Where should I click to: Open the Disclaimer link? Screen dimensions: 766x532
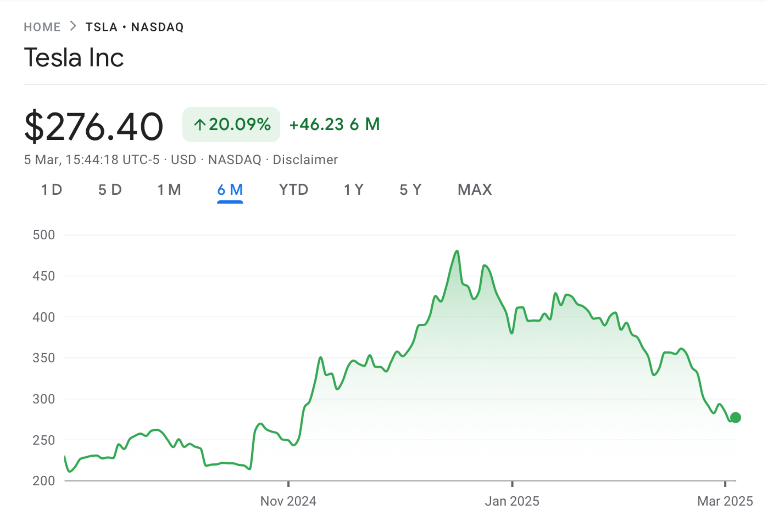305,160
